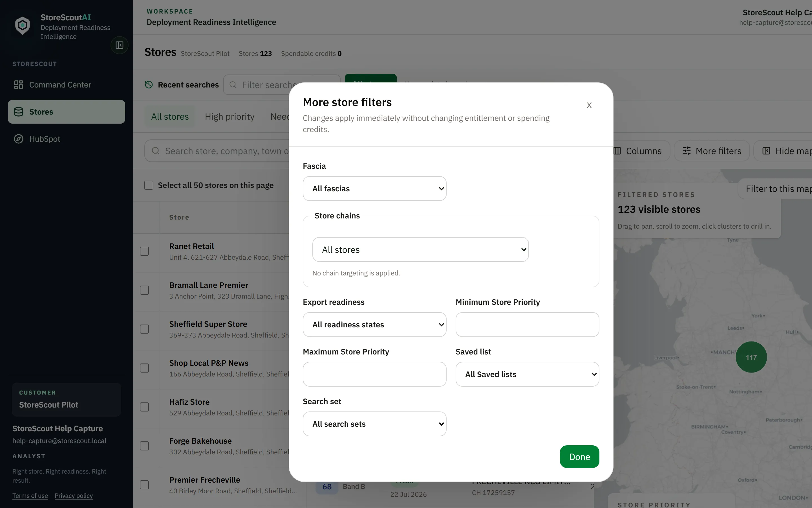The height and width of the screenshot is (508, 812).
Task: Open the Privacy policy link
Action: pos(74,496)
